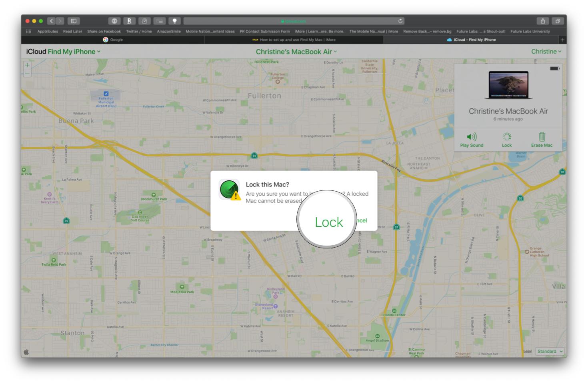The image size is (588, 384).
Task: Open the Christine account menu
Action: pos(546,52)
